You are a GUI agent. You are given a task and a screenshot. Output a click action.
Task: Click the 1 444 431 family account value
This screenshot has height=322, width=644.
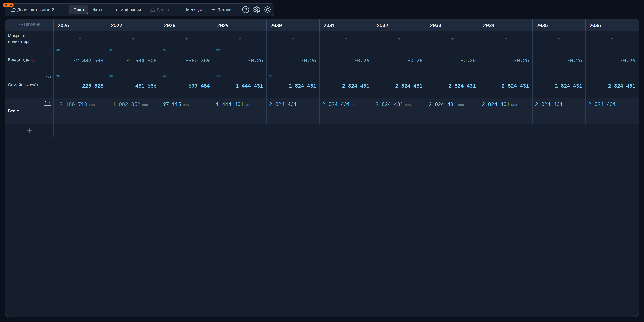pos(249,86)
